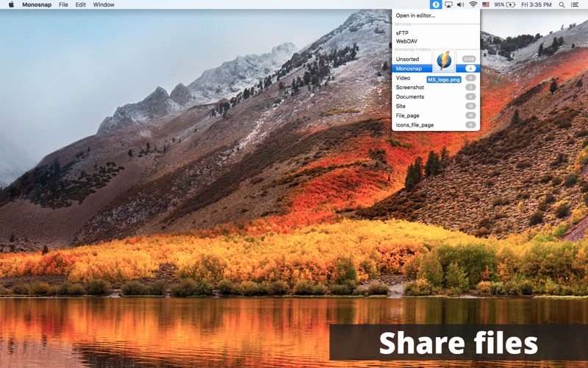Select the WebDAV service

(406, 41)
